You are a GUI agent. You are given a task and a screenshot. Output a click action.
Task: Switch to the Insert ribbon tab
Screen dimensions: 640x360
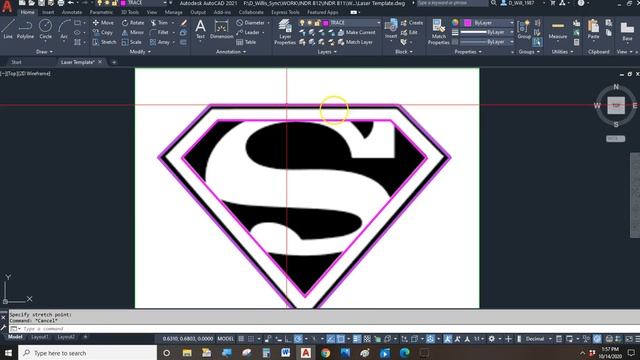(48, 12)
